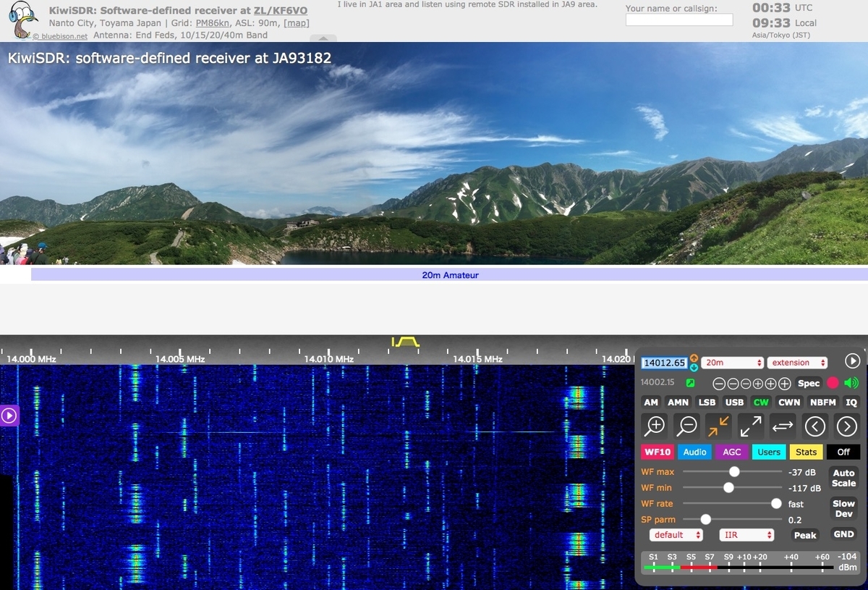Image resolution: width=868 pixels, height=590 pixels.
Task: Click the orange up arrow beside frequency box
Action: [694, 358]
